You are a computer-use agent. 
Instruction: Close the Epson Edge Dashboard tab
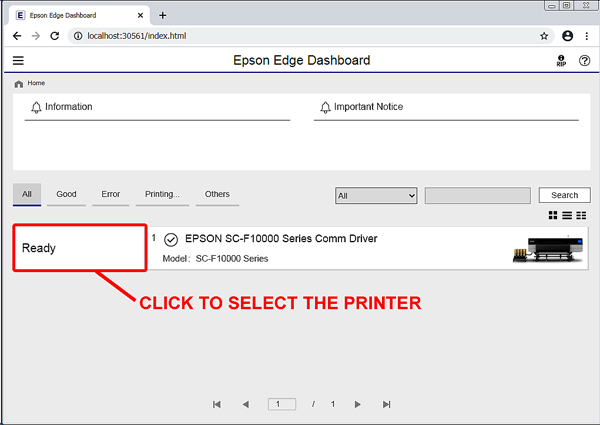pos(140,15)
